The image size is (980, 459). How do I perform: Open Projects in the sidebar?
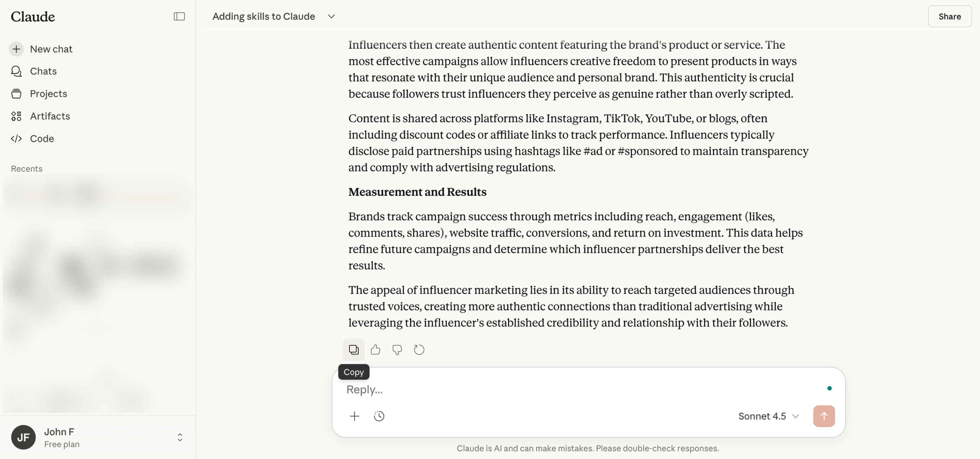[x=48, y=94]
